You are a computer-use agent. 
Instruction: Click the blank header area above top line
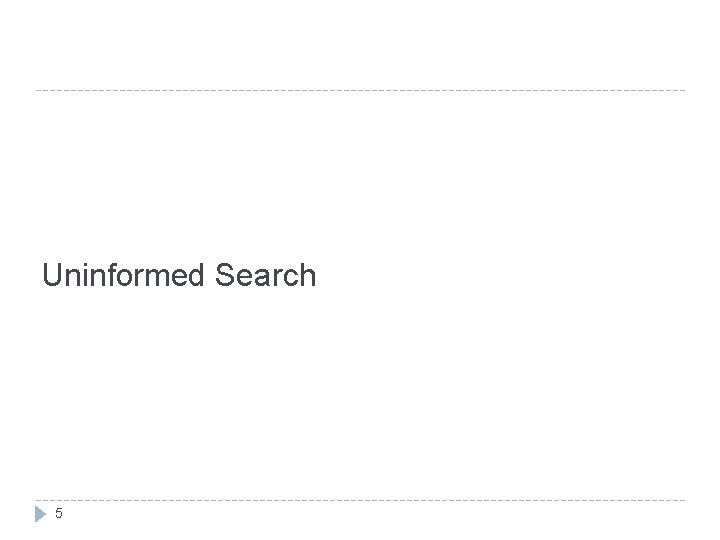[x=360, y=45]
